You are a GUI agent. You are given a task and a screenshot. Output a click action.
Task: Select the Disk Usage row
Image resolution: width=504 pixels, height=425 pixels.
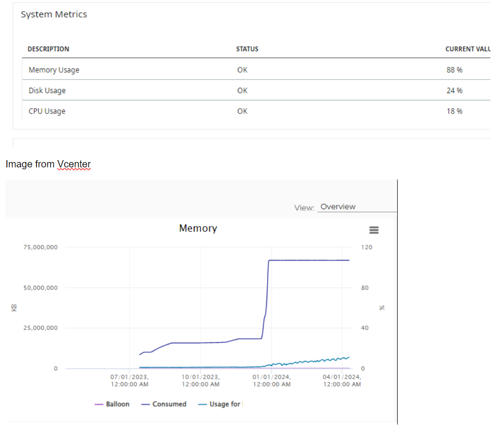click(x=47, y=91)
